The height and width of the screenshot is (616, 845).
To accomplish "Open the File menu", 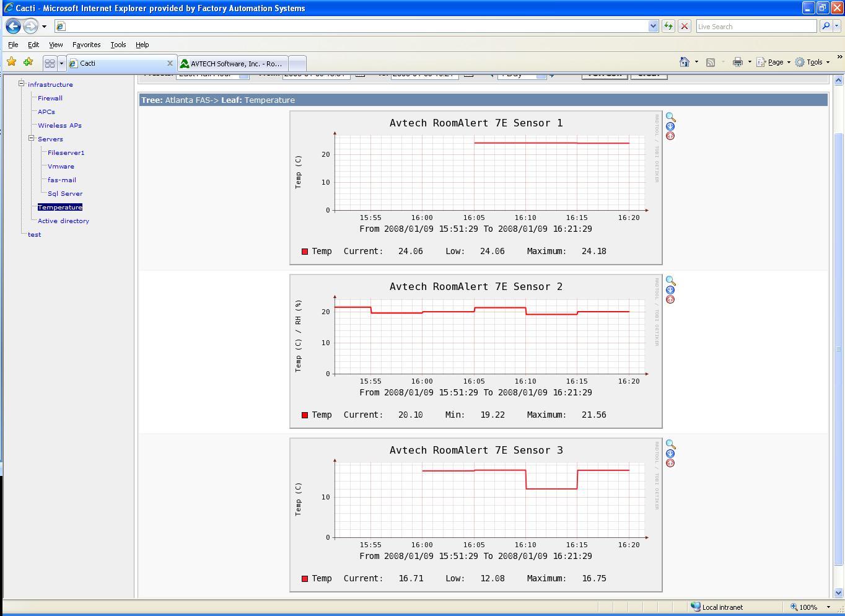I will click(13, 45).
